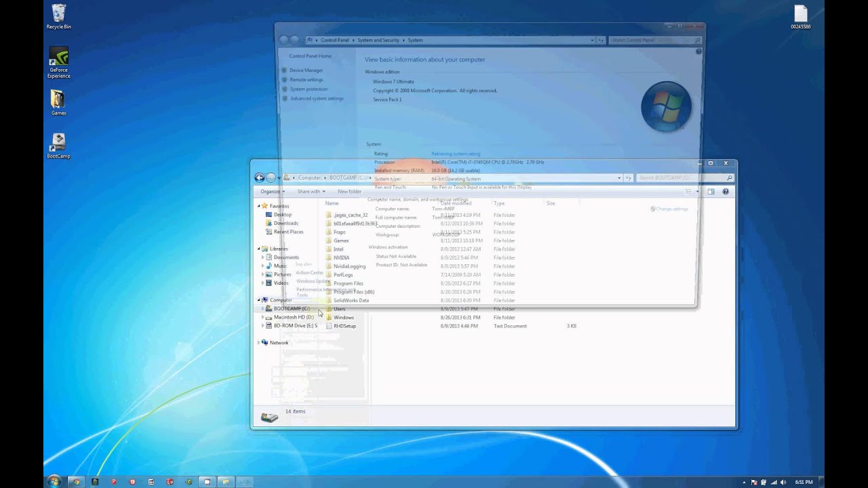Select the PerfLogs folder
Screen dimensions: 868x488
click(343, 274)
